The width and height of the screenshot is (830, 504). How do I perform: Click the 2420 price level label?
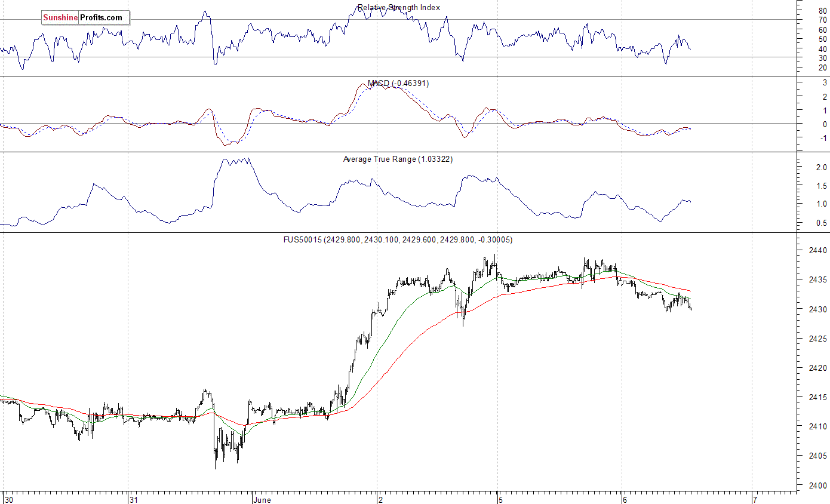pos(818,368)
